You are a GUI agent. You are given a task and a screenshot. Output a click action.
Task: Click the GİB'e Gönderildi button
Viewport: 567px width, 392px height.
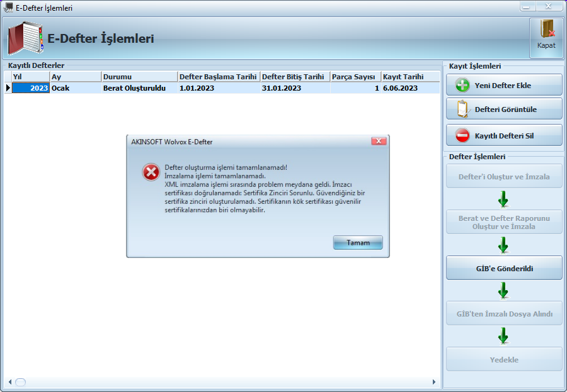tap(504, 268)
